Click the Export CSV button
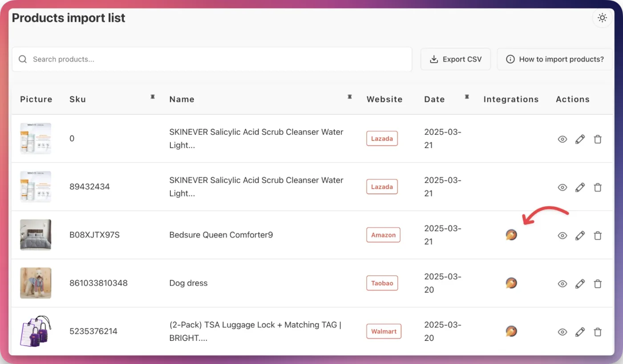Viewport: 623px width, 364px height. coord(456,59)
